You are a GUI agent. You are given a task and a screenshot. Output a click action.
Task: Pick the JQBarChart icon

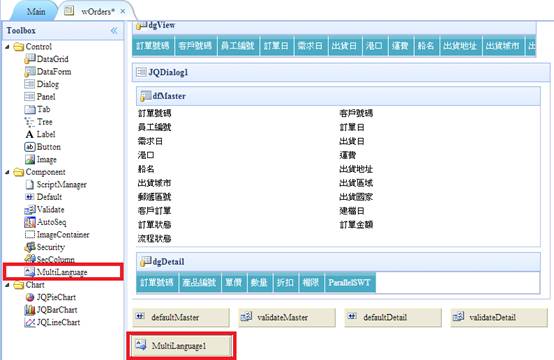click(30, 310)
